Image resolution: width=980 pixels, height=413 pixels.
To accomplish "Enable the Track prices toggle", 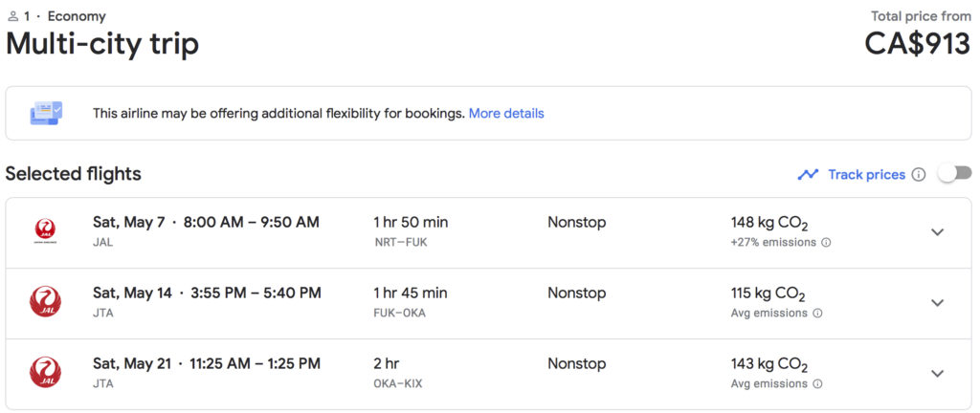I will click(x=954, y=173).
